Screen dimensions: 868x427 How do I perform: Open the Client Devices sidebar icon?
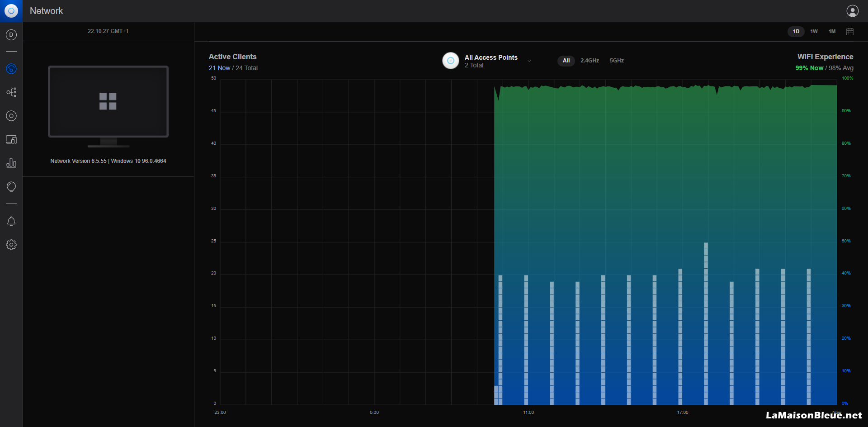(x=11, y=139)
